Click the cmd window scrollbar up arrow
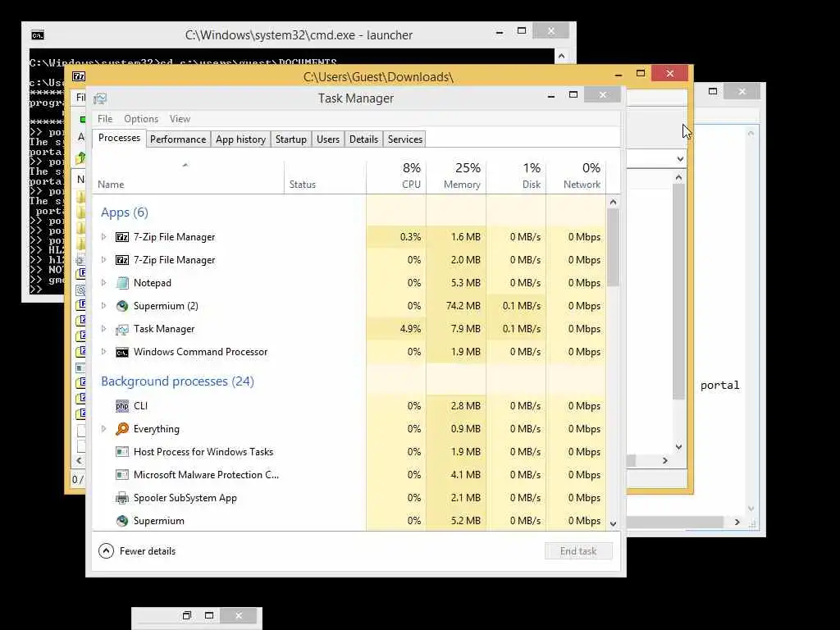The width and height of the screenshot is (840, 630). (561, 56)
